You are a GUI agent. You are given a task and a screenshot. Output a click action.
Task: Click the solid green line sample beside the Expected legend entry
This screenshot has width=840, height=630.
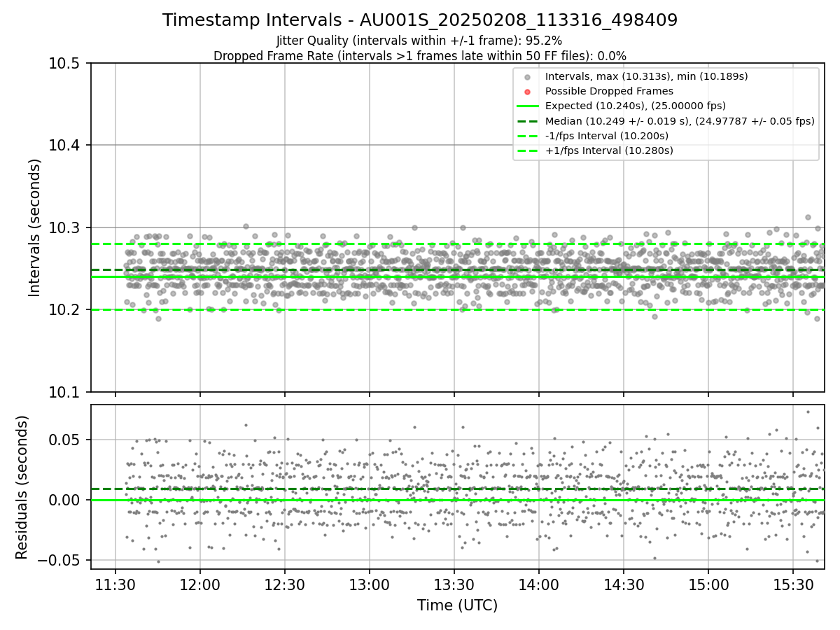(528, 106)
